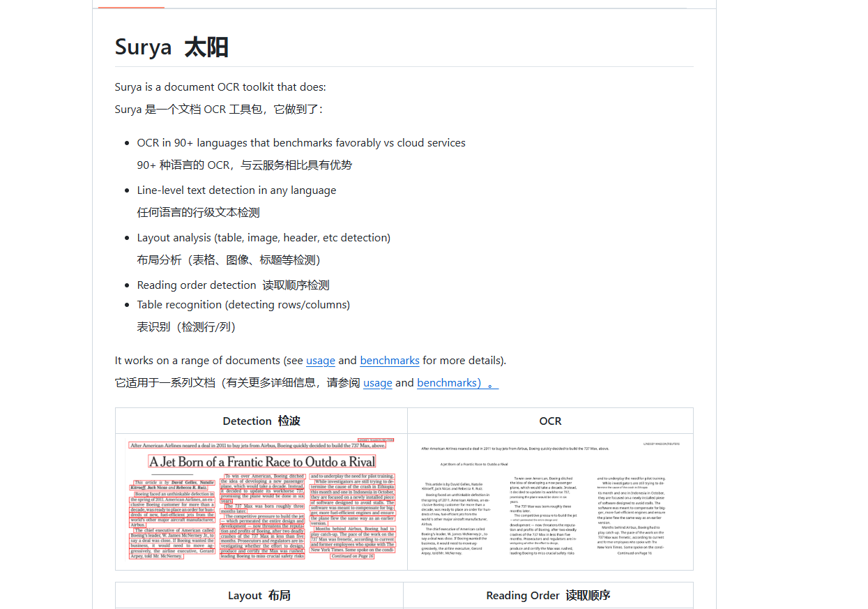Click the 'Surya 是一个文档 OCR 工具包' line
The height and width of the screenshot is (609, 868).
pyautogui.click(x=219, y=110)
